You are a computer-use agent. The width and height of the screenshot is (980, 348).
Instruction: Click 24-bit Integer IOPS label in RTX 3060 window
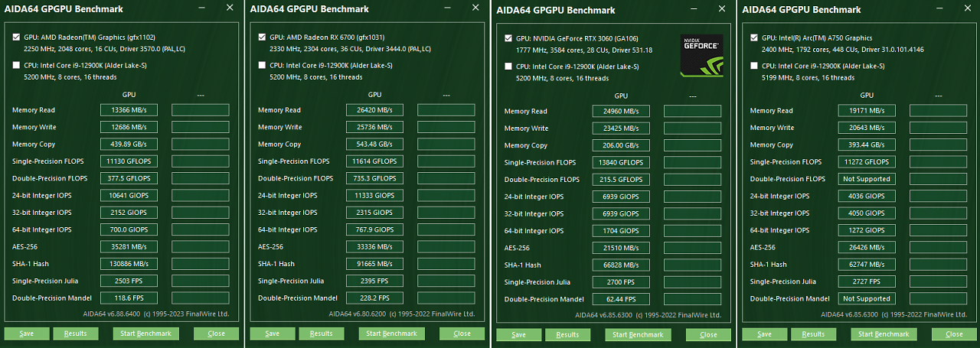[x=534, y=197]
